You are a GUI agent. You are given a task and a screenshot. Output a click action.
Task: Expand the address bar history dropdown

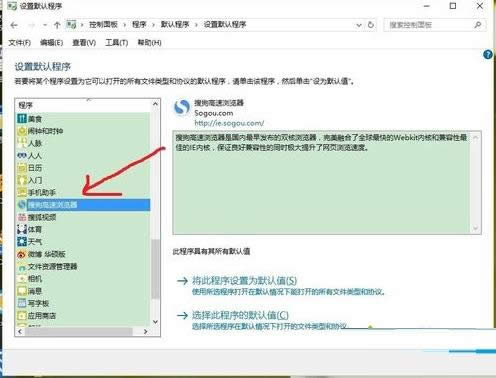tap(359, 25)
